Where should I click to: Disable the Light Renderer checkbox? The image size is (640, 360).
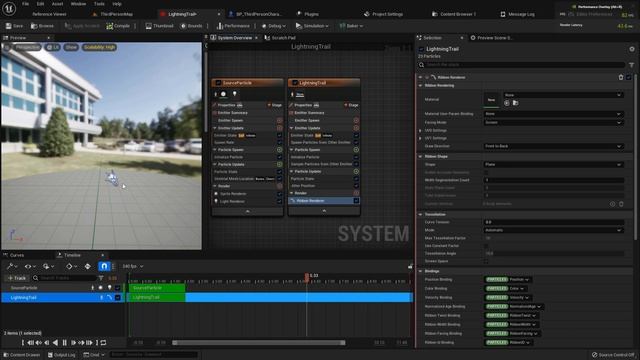point(280,201)
